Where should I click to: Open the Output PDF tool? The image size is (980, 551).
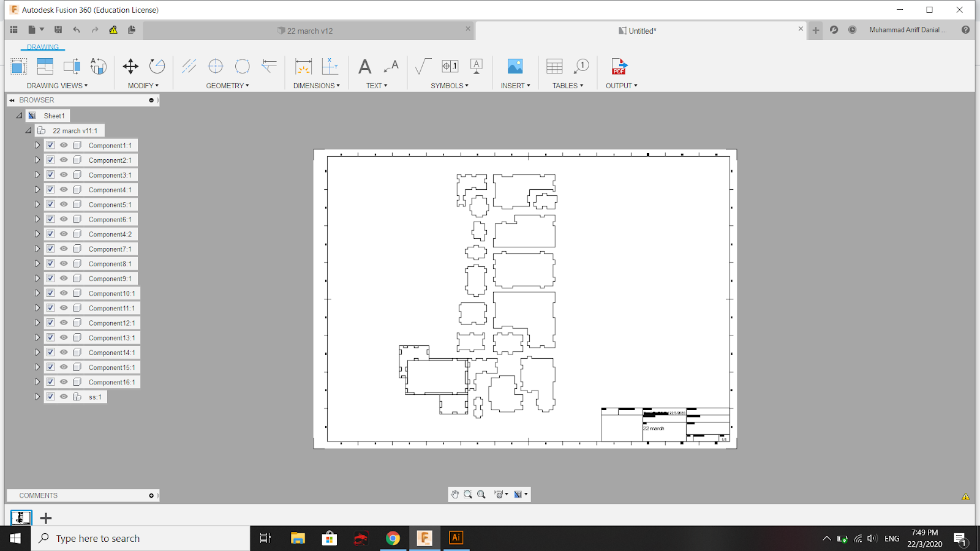[619, 66]
